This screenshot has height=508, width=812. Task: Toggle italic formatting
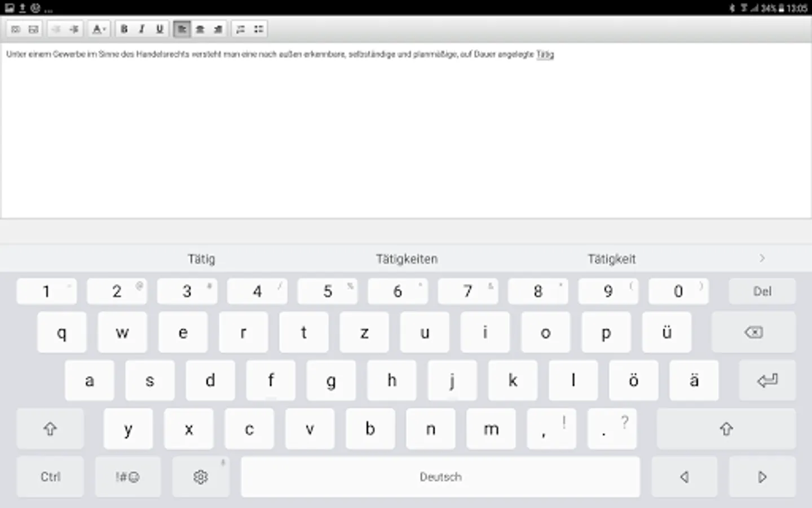[x=142, y=29]
